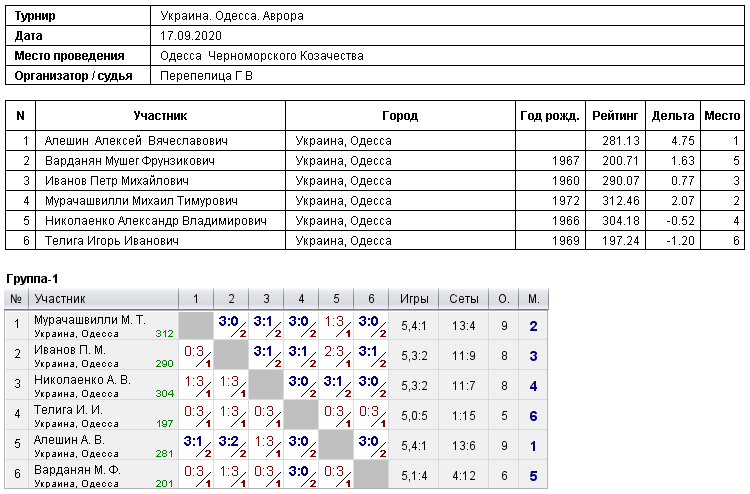Click Мурачашвилли's 1:3 score cell
This screenshot has height=494, width=750.
pyautogui.click(x=336, y=326)
